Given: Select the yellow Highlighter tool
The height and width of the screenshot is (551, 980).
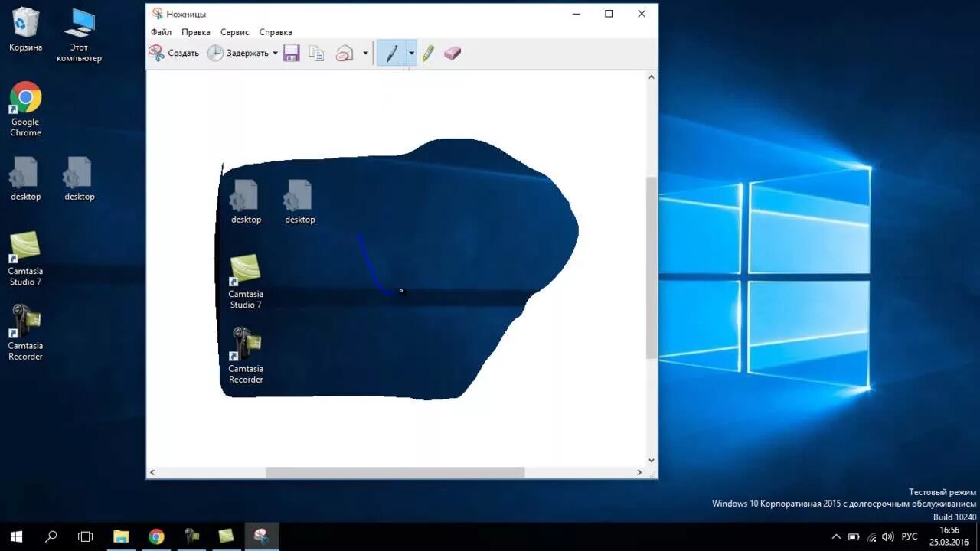Looking at the screenshot, I should pos(428,54).
